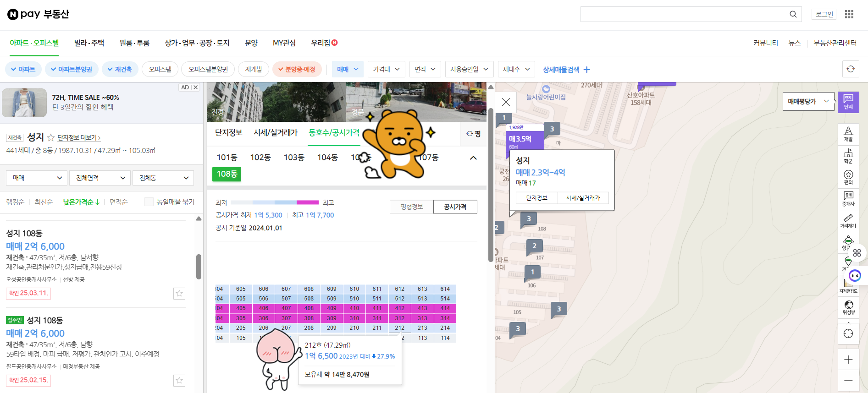Show 개발 layer on map

848,134
